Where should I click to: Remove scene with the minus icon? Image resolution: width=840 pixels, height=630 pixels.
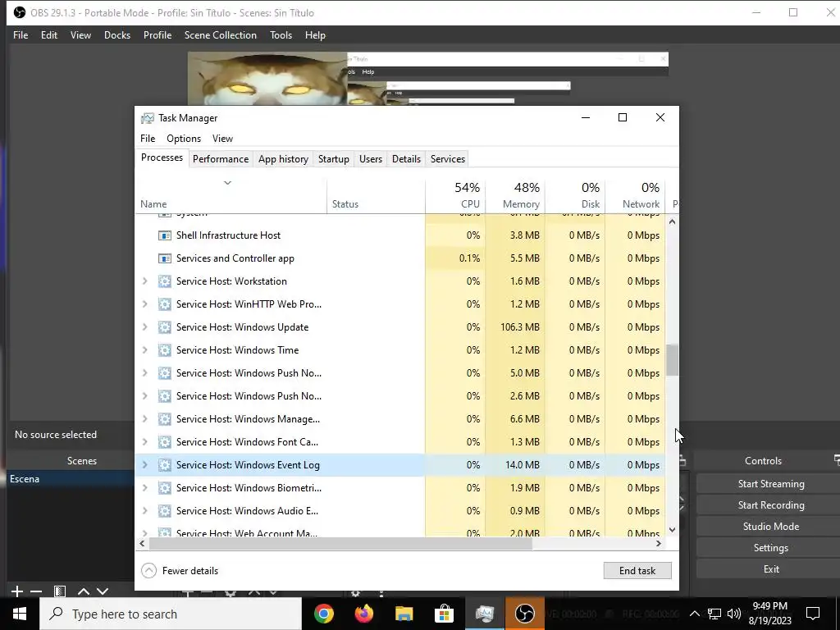(36, 591)
